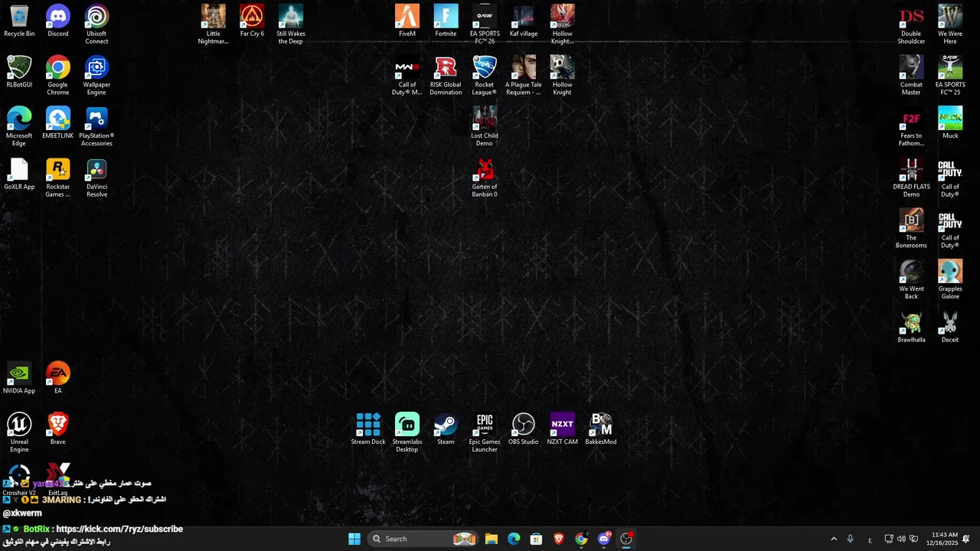Launch Wallpaper Engine from desktop
980x551 pixels.
click(x=96, y=76)
